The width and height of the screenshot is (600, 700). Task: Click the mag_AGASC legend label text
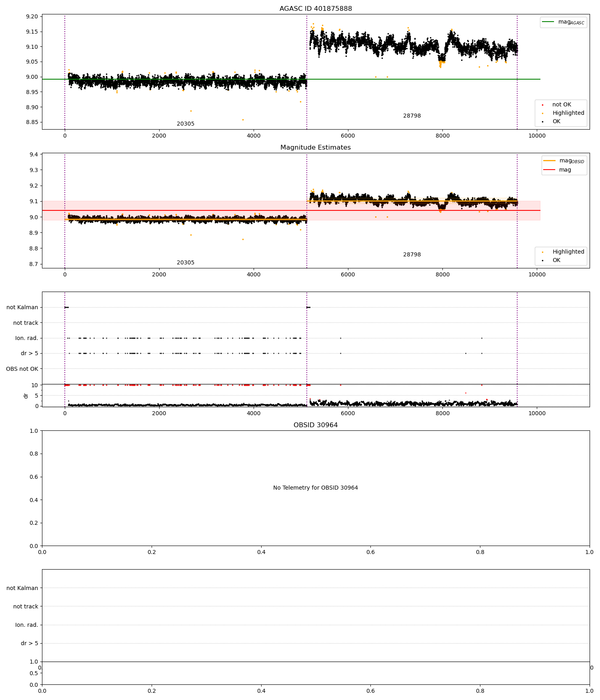[x=571, y=22]
